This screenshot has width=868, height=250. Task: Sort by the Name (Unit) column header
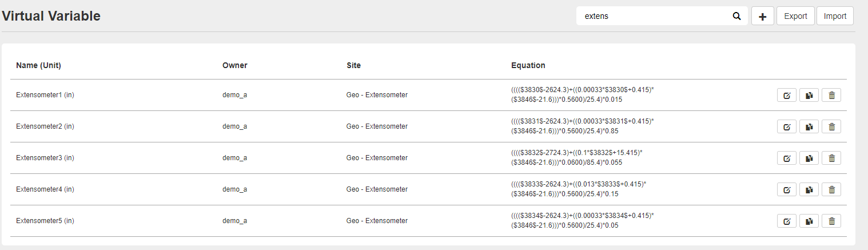38,65
